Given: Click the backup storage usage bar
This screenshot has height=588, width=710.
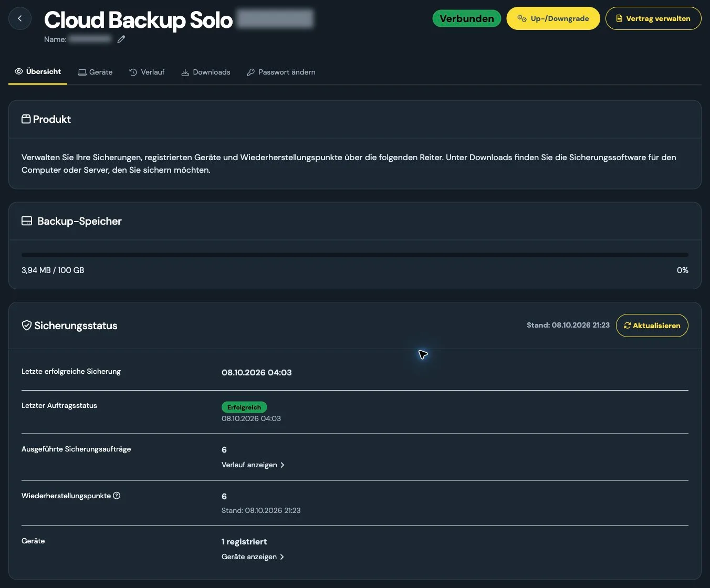Looking at the screenshot, I should 355,255.
